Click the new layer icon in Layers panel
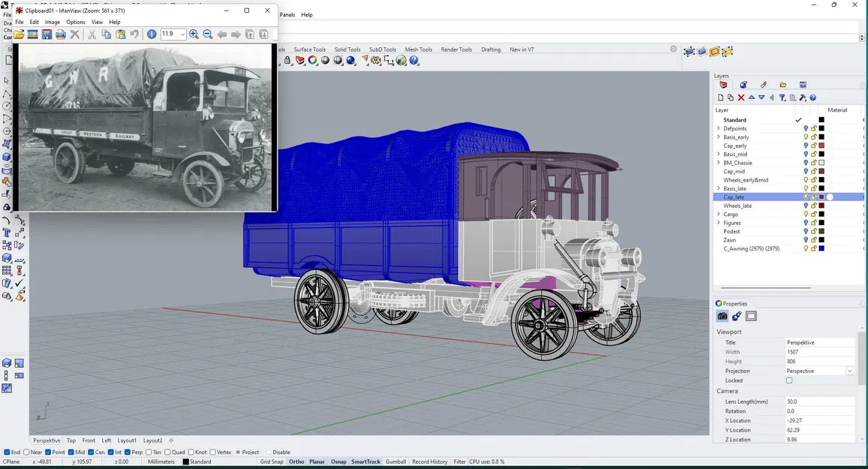 [x=721, y=98]
